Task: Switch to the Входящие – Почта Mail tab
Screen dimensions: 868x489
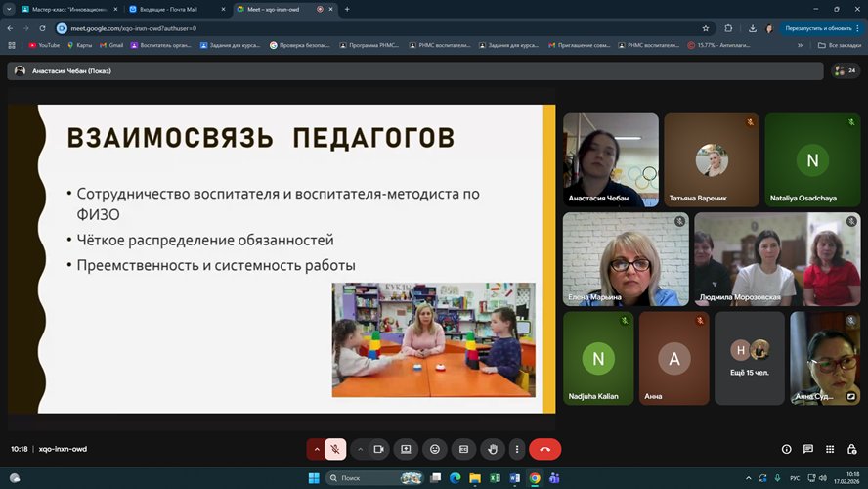Action: point(171,9)
